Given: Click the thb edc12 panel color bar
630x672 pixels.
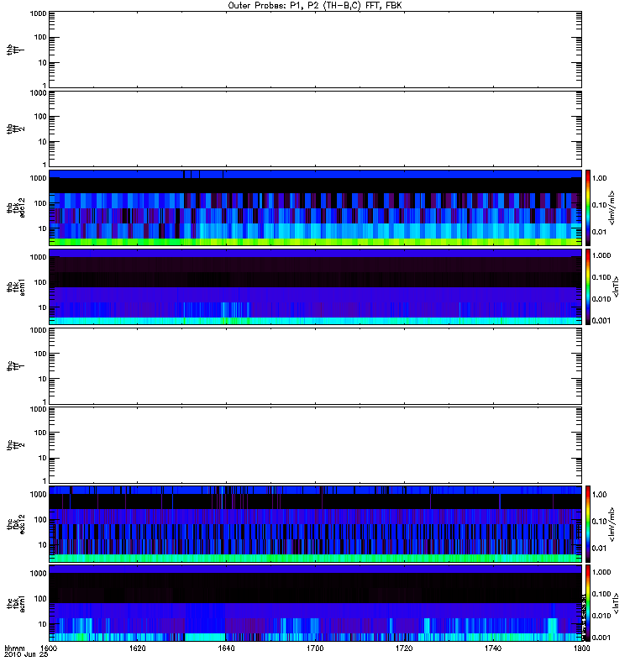Looking at the screenshot, I should click(x=588, y=207).
